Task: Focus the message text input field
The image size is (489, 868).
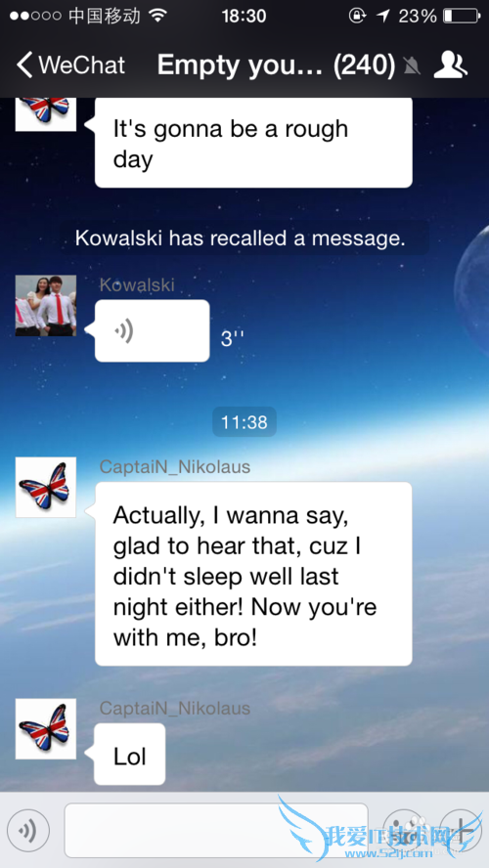Action: tap(216, 830)
